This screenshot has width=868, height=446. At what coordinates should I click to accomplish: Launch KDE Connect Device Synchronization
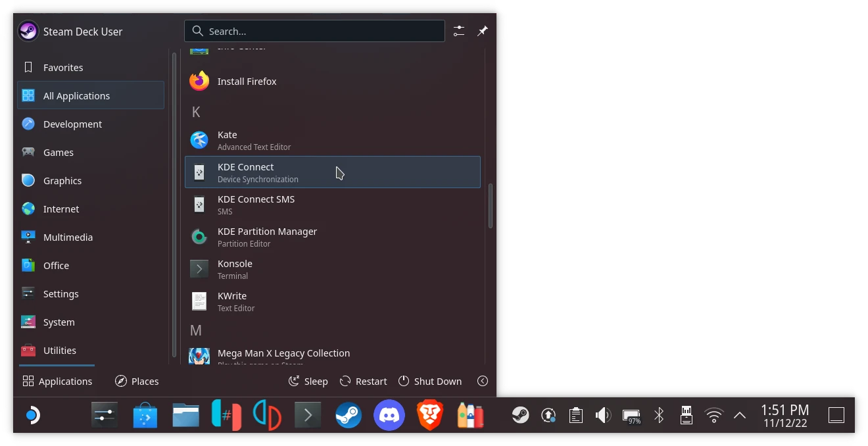(x=333, y=172)
